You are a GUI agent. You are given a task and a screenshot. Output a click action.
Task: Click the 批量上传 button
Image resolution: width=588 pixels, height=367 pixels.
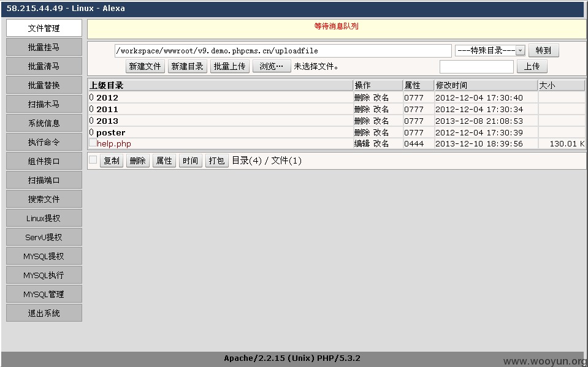click(x=229, y=66)
